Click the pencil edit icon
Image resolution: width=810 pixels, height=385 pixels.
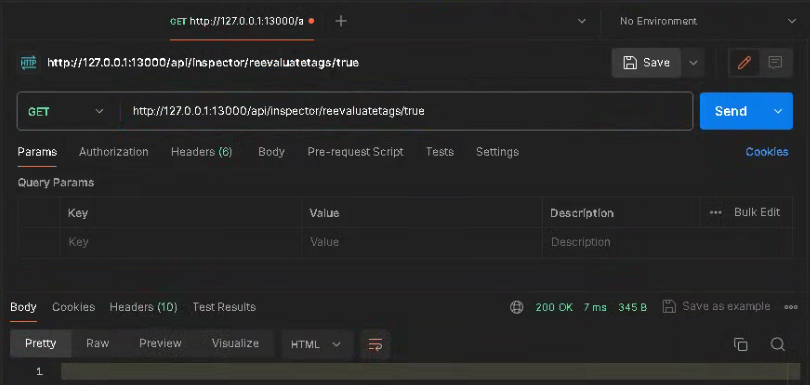(744, 63)
